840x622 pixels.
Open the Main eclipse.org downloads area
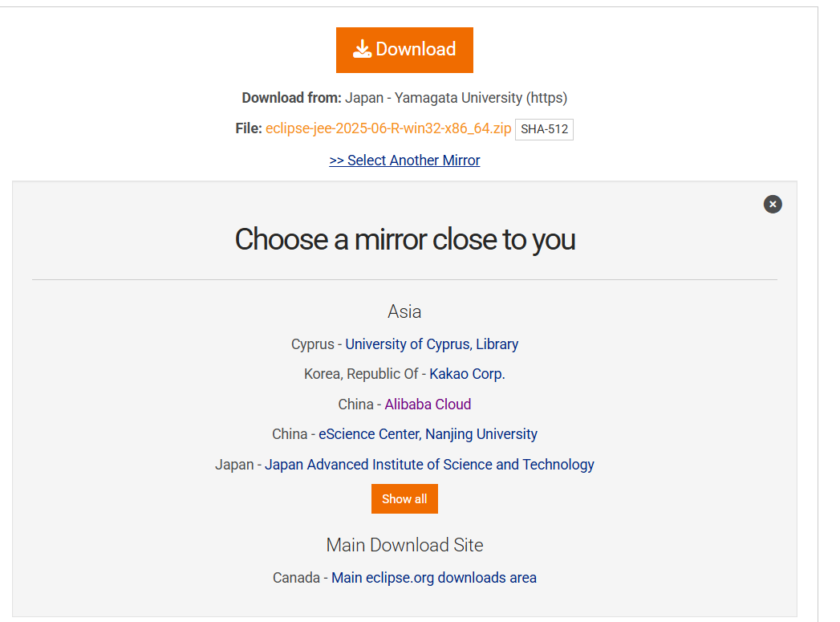[x=434, y=577]
